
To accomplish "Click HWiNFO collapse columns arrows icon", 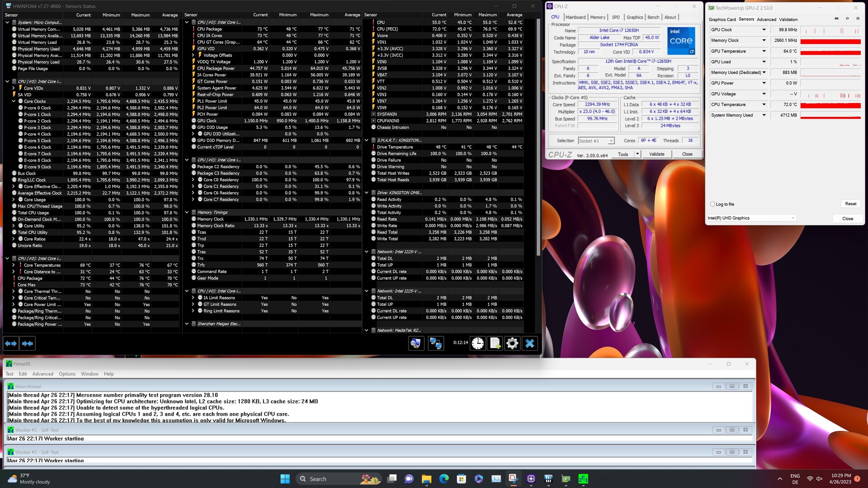I will tap(28, 344).
